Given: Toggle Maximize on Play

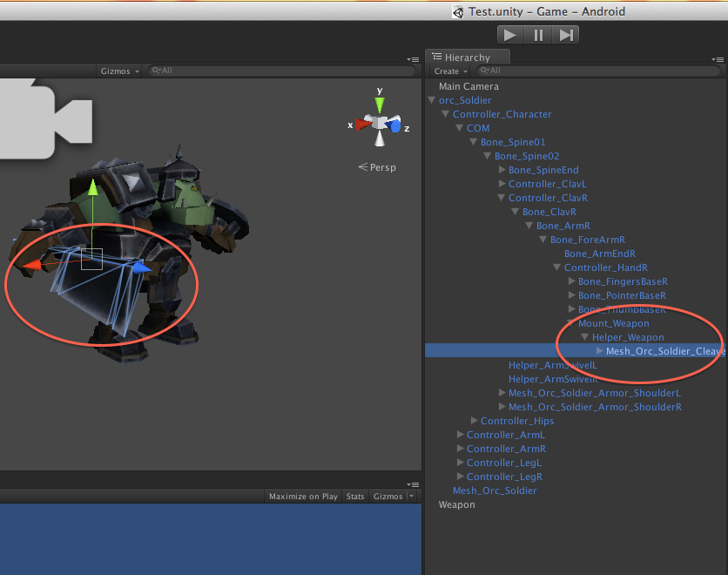Looking at the screenshot, I should (x=303, y=497).
